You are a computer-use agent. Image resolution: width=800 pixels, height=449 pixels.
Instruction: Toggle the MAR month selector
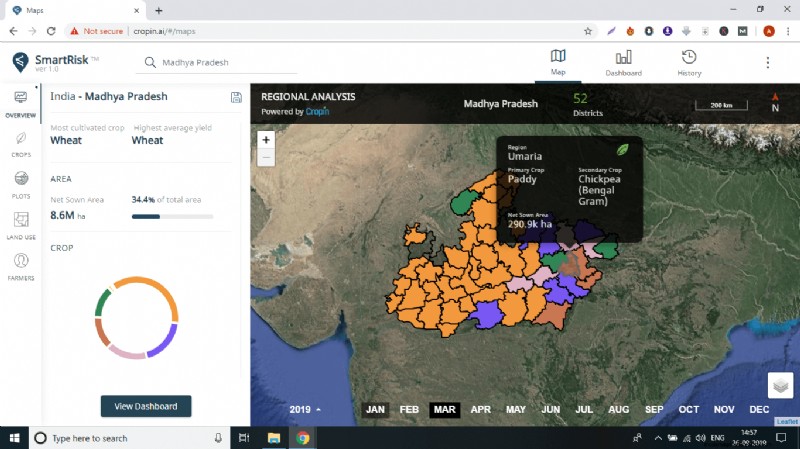[445, 410]
